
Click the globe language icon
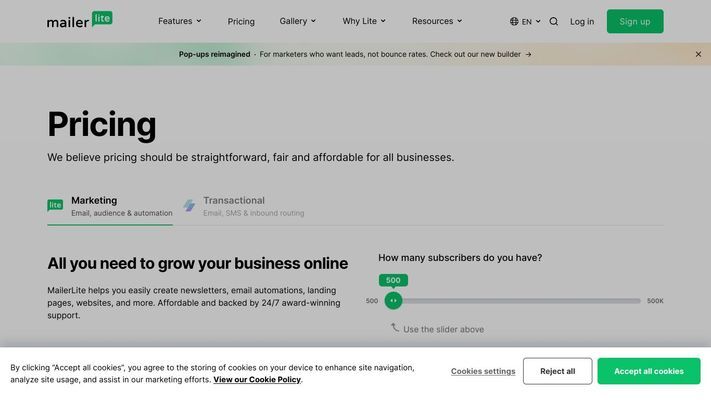click(x=514, y=21)
